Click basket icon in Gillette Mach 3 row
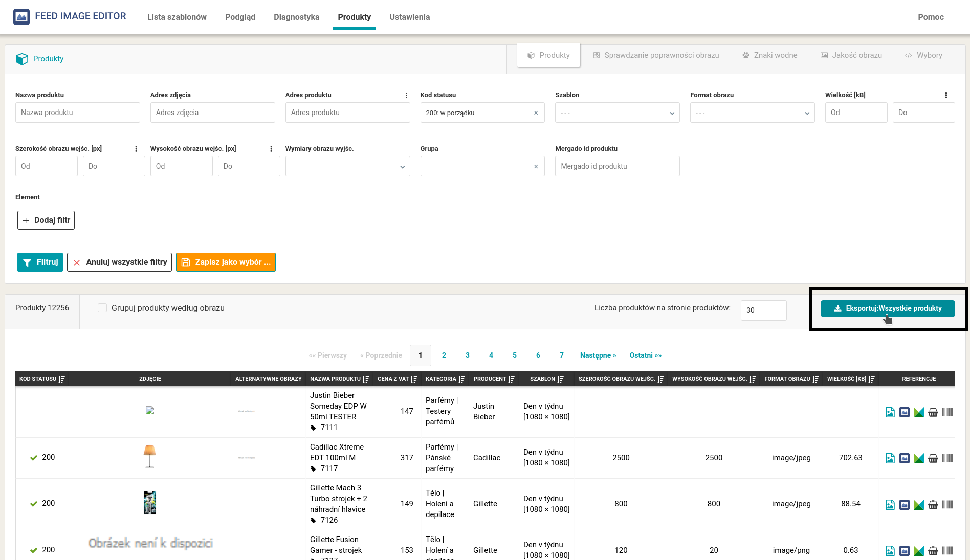 point(933,505)
